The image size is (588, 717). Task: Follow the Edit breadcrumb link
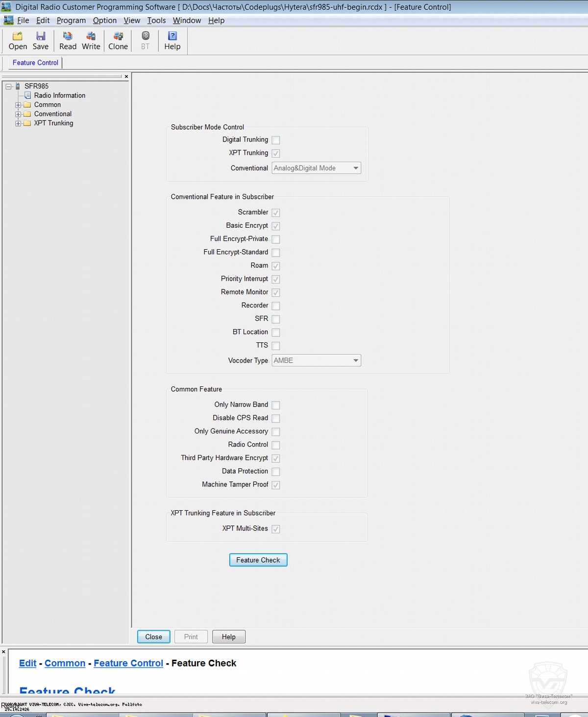pyautogui.click(x=27, y=663)
